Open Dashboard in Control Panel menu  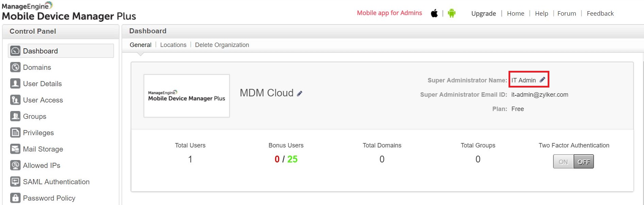(x=61, y=51)
